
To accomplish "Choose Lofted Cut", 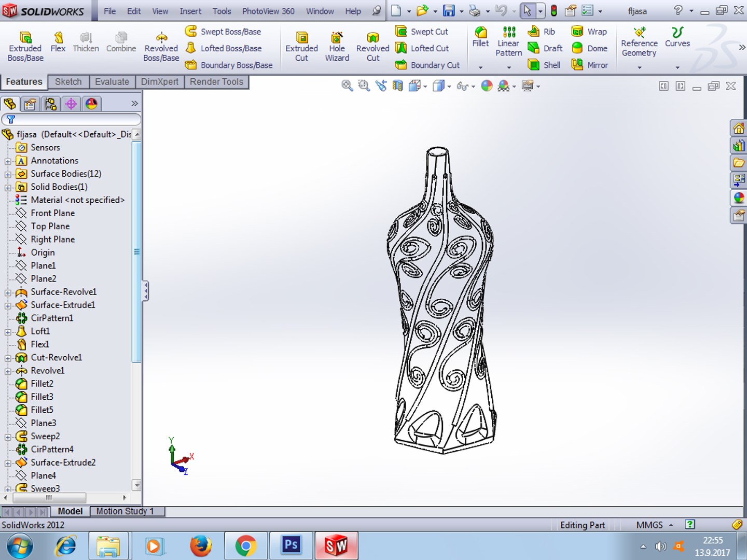I will click(422, 48).
